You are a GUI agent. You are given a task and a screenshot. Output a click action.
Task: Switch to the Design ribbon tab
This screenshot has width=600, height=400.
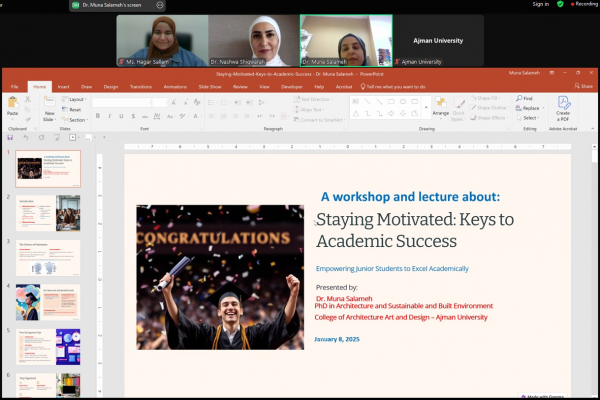coord(110,87)
